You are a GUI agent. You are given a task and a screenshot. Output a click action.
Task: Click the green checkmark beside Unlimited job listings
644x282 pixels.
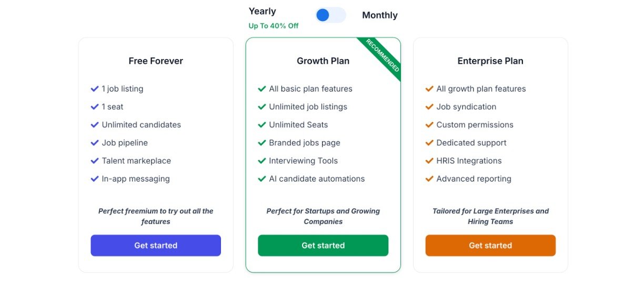(262, 107)
